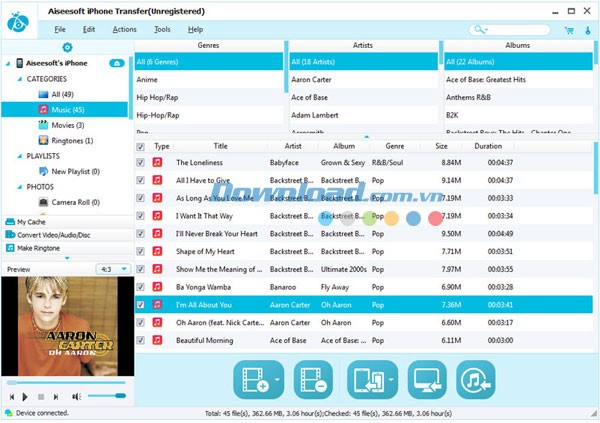Image resolution: width=600 pixels, height=423 pixels.
Task: Click the search magnifier icon
Action: (x=480, y=29)
